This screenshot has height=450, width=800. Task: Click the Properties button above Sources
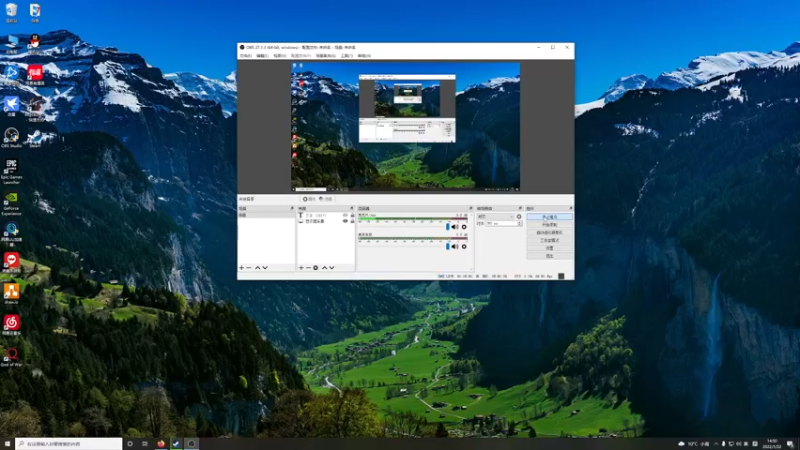click(x=309, y=199)
